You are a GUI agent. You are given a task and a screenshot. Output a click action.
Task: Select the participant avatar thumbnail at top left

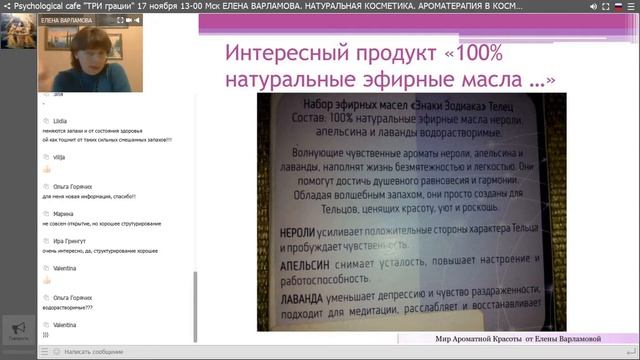coord(18,31)
